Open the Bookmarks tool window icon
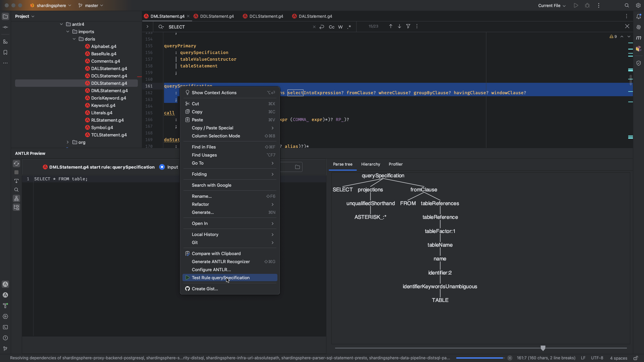Screen dimensions: 644x362 tap(5, 52)
